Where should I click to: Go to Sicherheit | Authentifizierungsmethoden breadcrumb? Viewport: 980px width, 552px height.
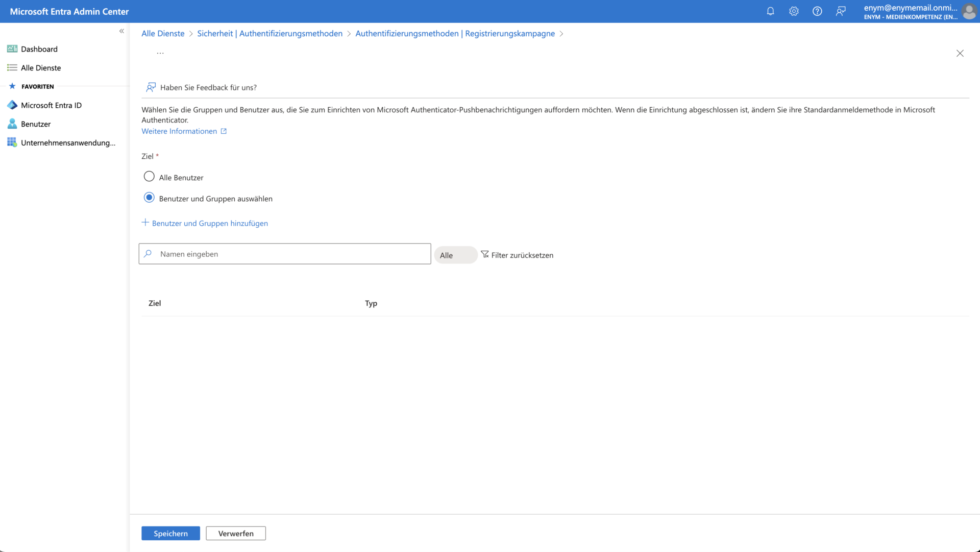click(x=269, y=34)
